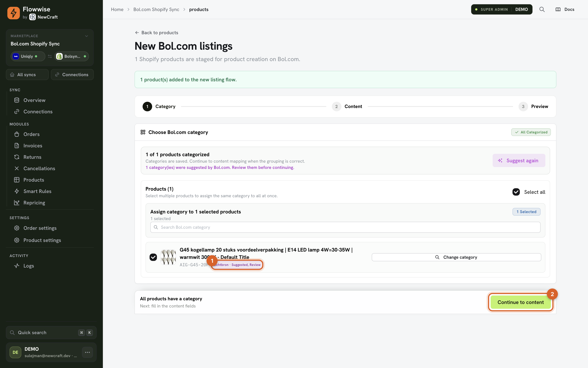Click the G45 kogellamp product thumbnail
Viewport: 588px width, 368px height.
pos(168,257)
